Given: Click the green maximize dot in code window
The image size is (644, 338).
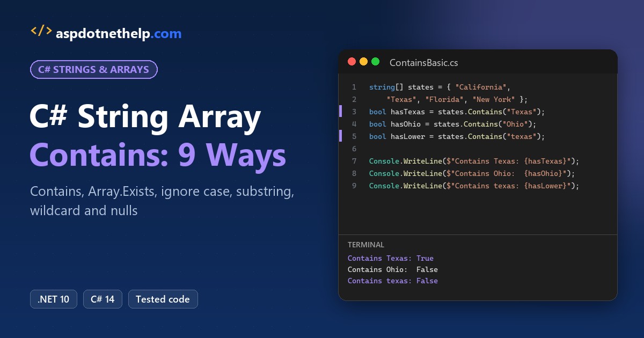Looking at the screenshot, I should coord(376,62).
